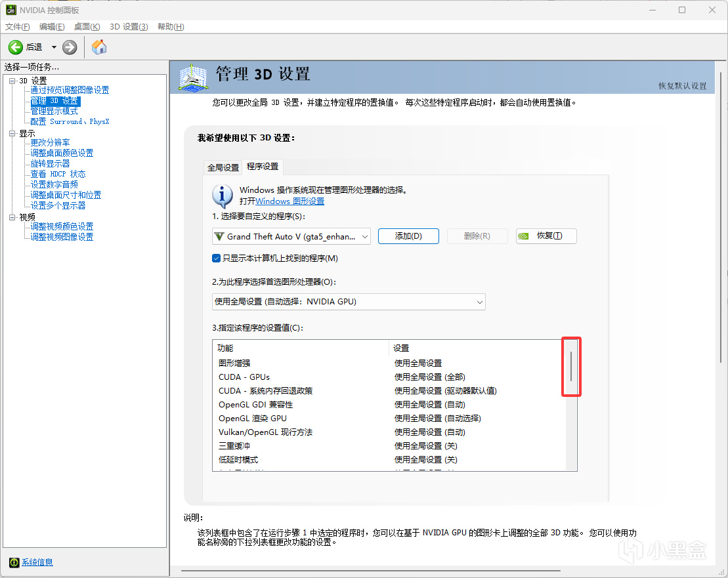728x578 pixels.
Task: Open the 编辑(E) menu
Action: coord(52,27)
